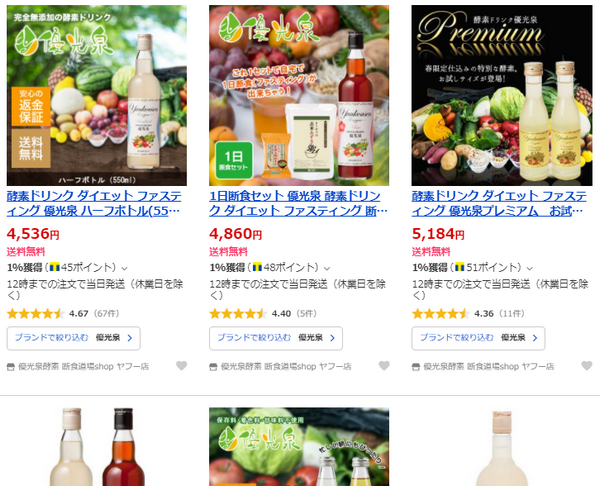Open the 1日断食セット 優光泉 title link
The height and width of the screenshot is (486, 600).
298,204
